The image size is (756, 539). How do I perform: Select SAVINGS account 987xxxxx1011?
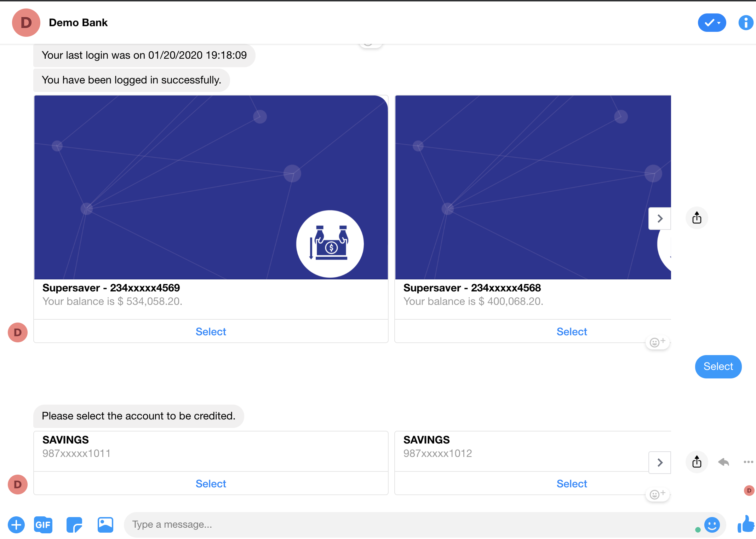211,483
